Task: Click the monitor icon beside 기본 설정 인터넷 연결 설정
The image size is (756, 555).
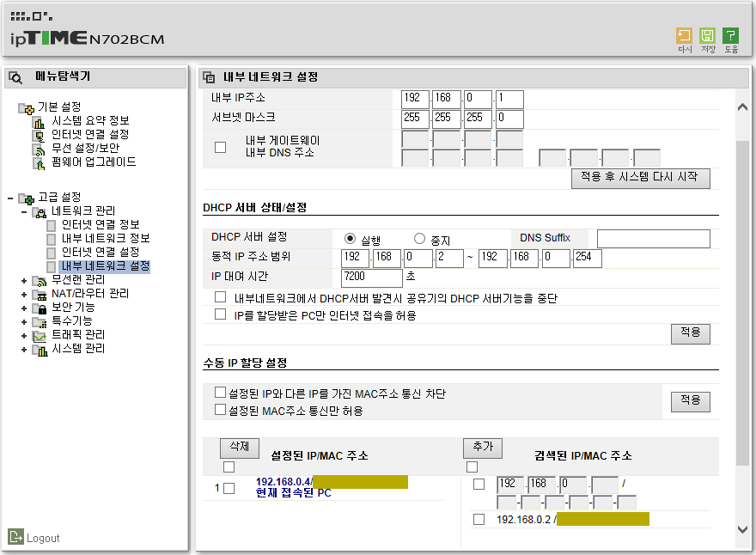Action: click(x=39, y=136)
